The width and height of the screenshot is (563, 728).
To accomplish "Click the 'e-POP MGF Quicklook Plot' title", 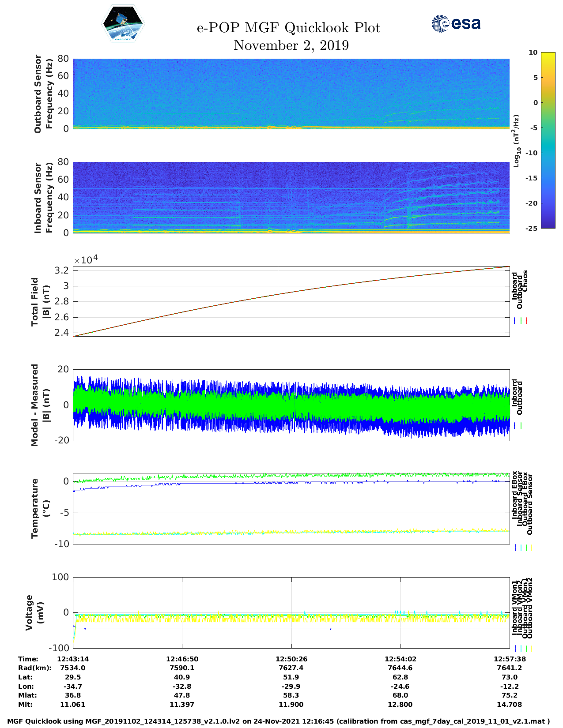I will tap(288, 28).
